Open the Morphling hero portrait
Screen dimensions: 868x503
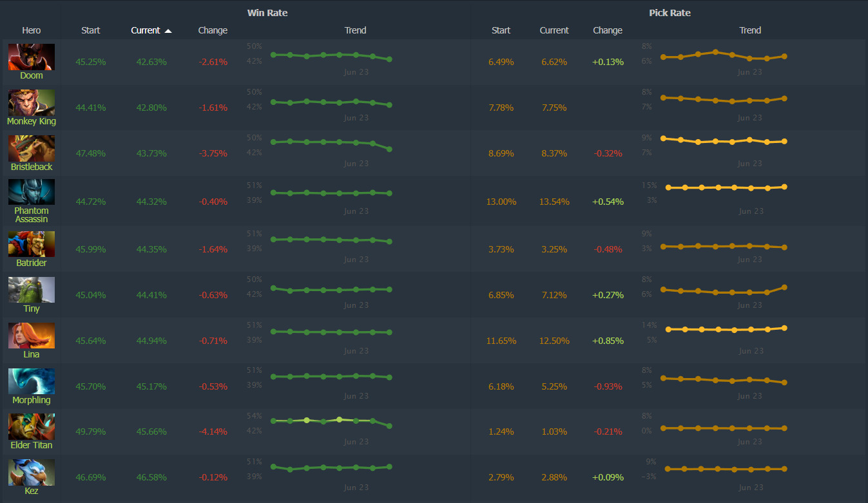[31, 381]
